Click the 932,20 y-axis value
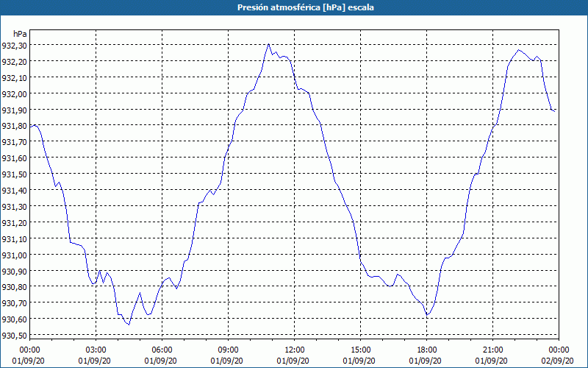This screenshot has height=368, width=588. (x=15, y=61)
